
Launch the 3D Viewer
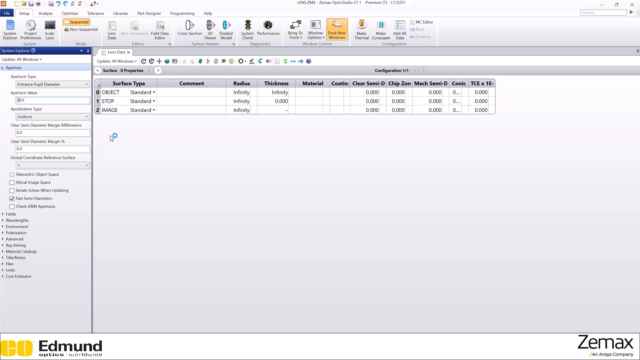click(210, 30)
